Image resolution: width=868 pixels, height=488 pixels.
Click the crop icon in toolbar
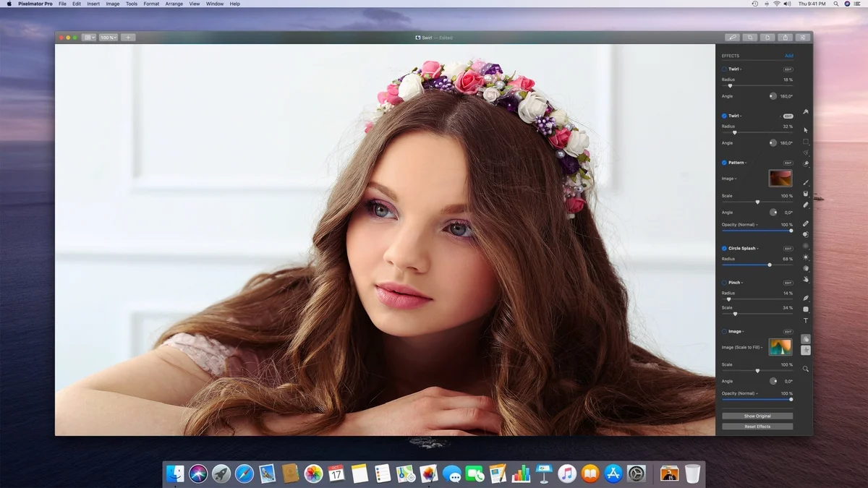750,38
